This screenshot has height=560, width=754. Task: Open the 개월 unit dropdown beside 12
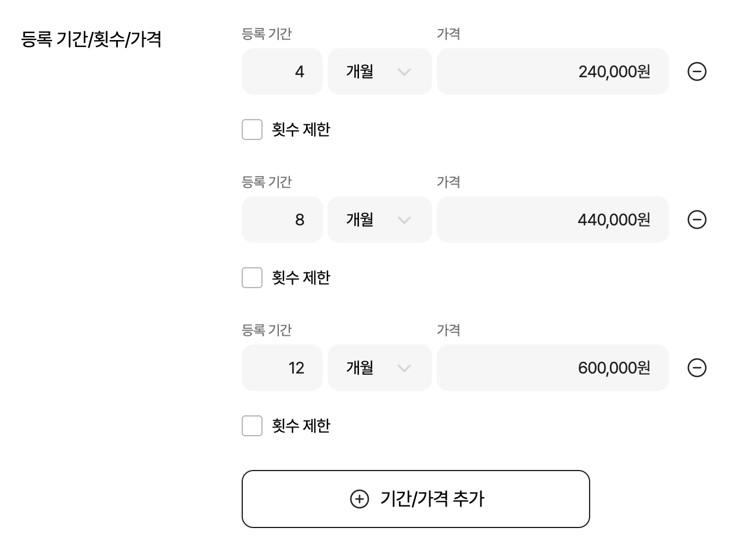[x=379, y=368]
